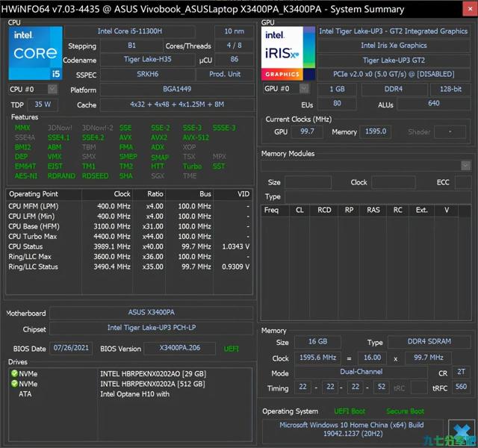Click the Operating Point column header
Viewport: 478px width, 448px height.
pyautogui.click(x=44, y=194)
